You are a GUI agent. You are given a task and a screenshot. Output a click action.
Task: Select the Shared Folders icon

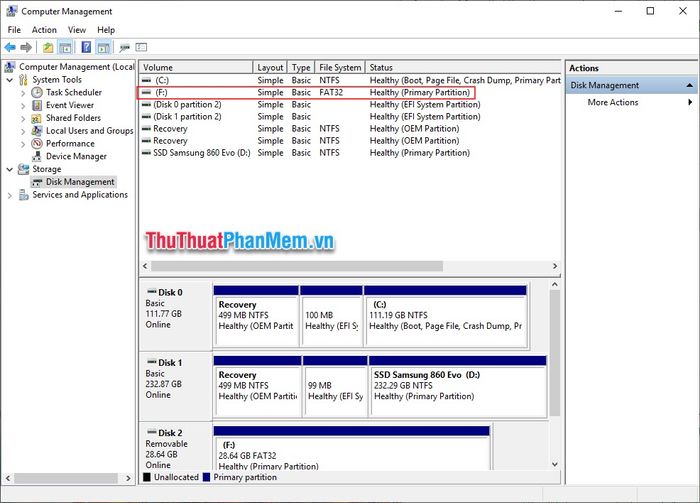click(37, 118)
